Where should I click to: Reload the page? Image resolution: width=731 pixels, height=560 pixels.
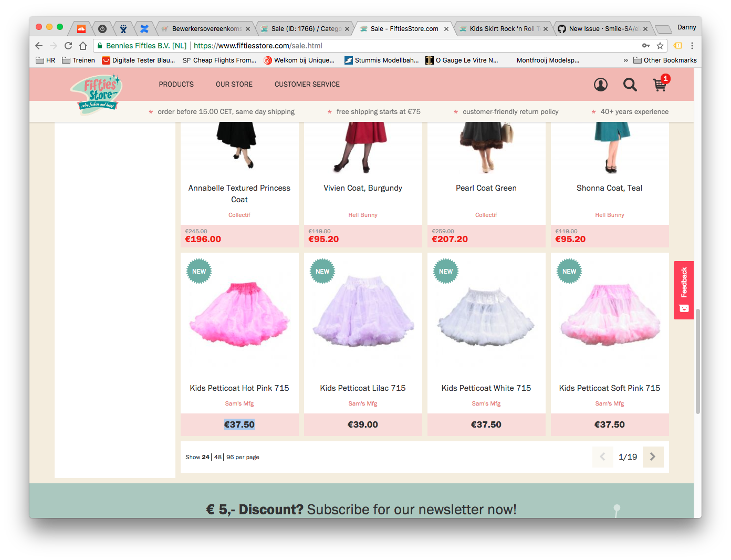point(68,46)
